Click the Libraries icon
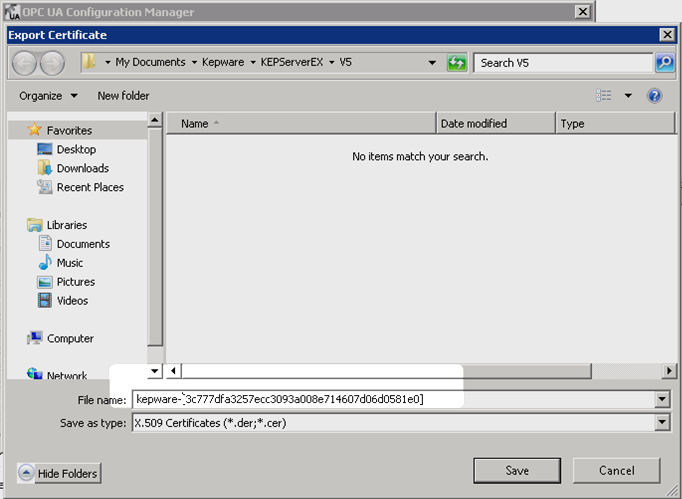Image resolution: width=682 pixels, height=499 pixels. coord(34,225)
